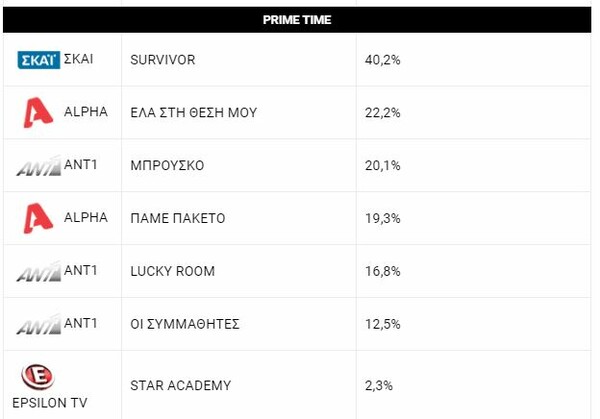This screenshot has height=419, width=600.
Task: Click the 22,2% rating value
Action: coord(385,113)
